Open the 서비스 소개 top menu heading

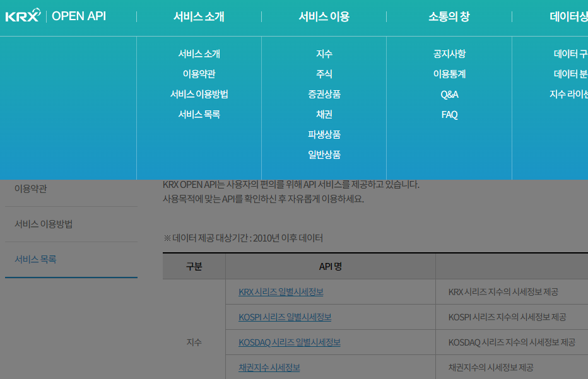pyautogui.click(x=199, y=16)
